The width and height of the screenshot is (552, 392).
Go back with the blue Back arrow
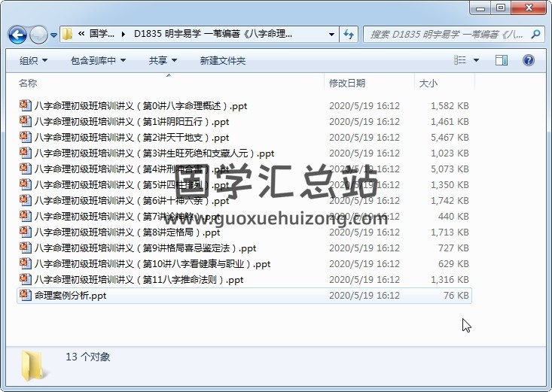point(17,35)
